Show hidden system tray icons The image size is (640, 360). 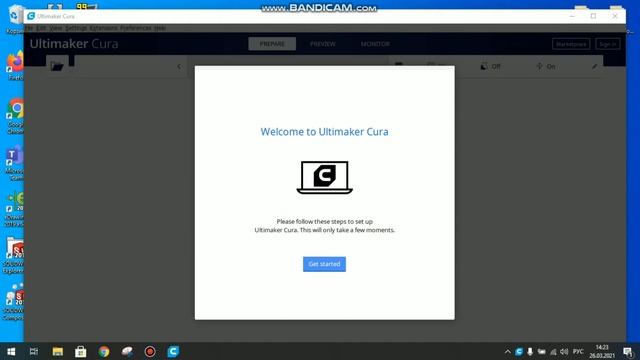click(x=508, y=351)
